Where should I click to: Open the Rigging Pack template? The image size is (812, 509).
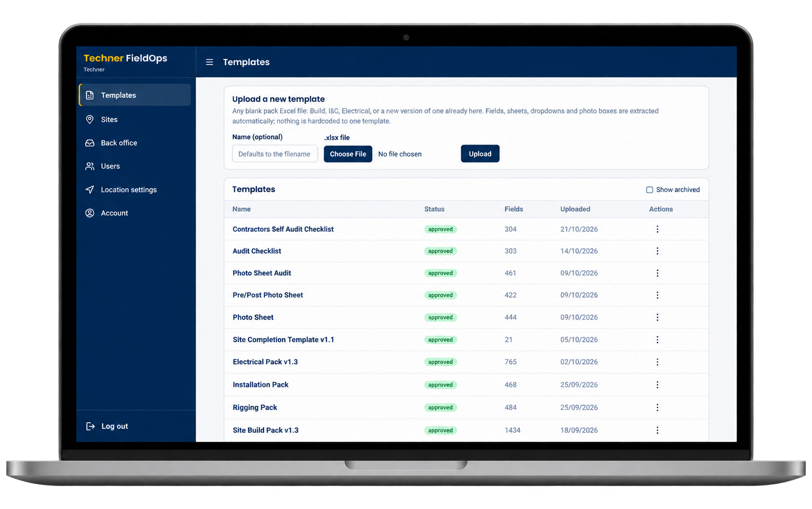pos(255,408)
